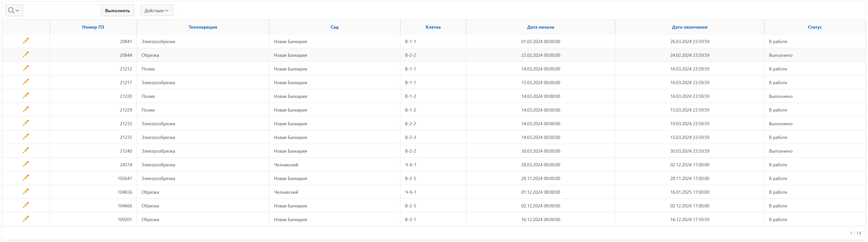Select number 21229 cell
Viewport: 868px width, 242px height.
point(126,110)
